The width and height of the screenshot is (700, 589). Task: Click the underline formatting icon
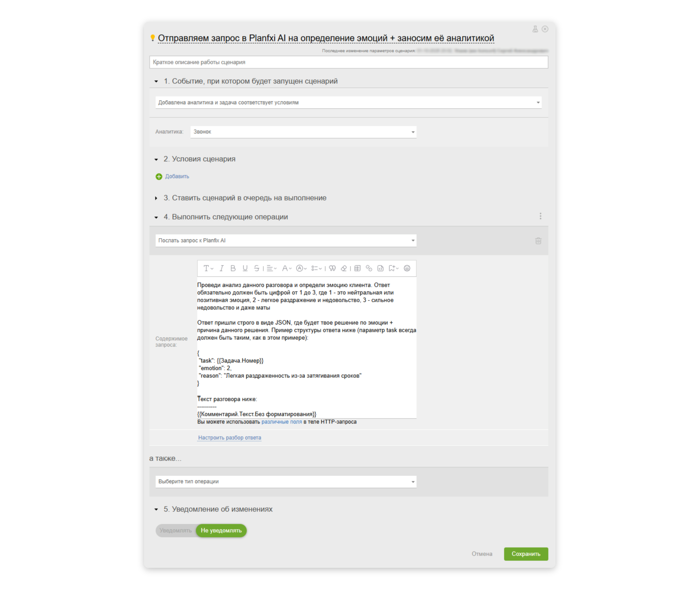pyautogui.click(x=245, y=268)
